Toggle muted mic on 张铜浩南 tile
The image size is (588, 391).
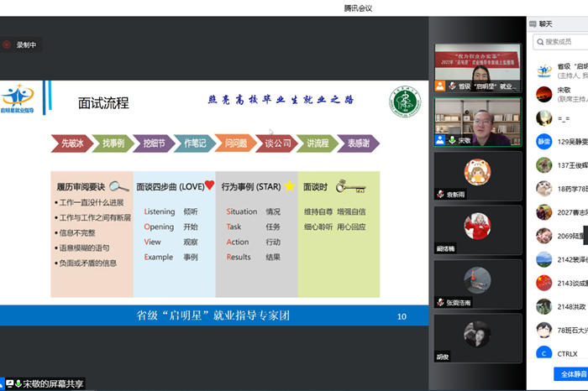(x=439, y=302)
